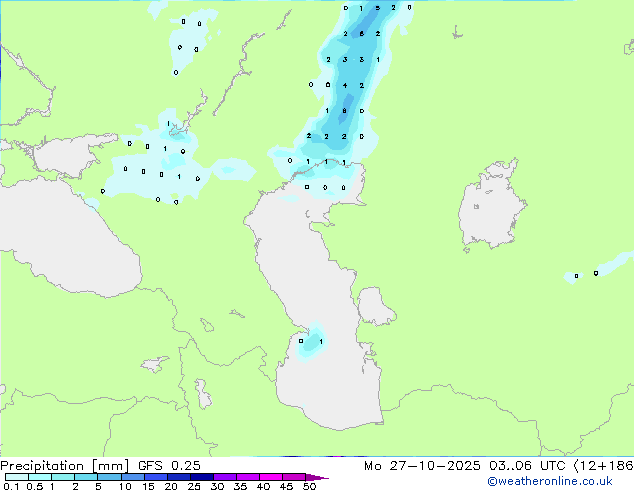Click the "(12+186" forecast offset text
The height and width of the screenshot is (490, 634).
(603, 466)
